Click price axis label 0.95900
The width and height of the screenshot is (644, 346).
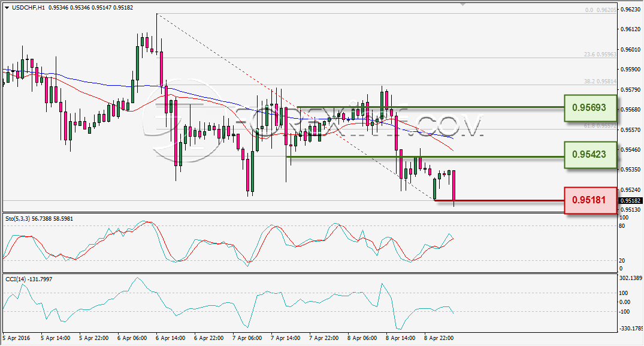pyautogui.click(x=630, y=69)
